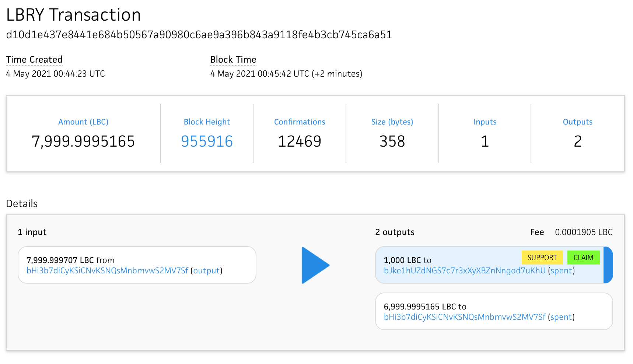Click the Block Time label

[x=233, y=60]
